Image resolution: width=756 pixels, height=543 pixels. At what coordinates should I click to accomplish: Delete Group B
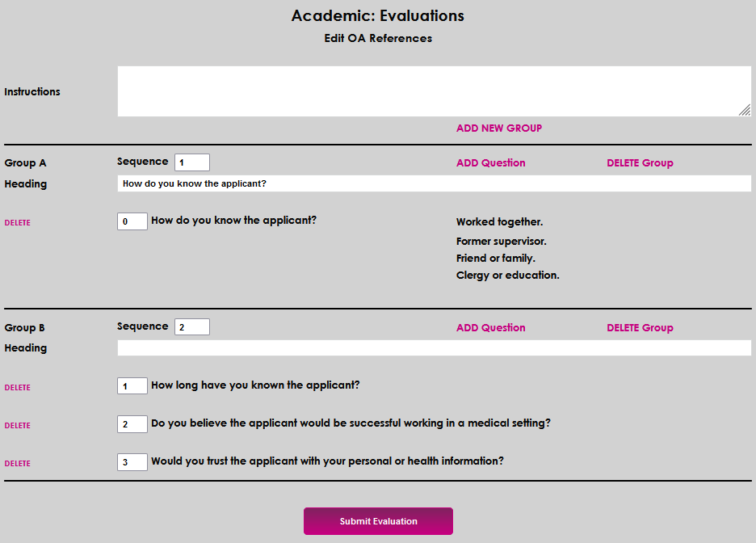640,328
